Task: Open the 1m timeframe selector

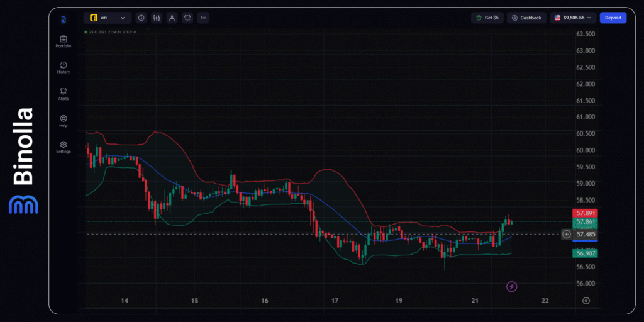Action: click(x=203, y=18)
